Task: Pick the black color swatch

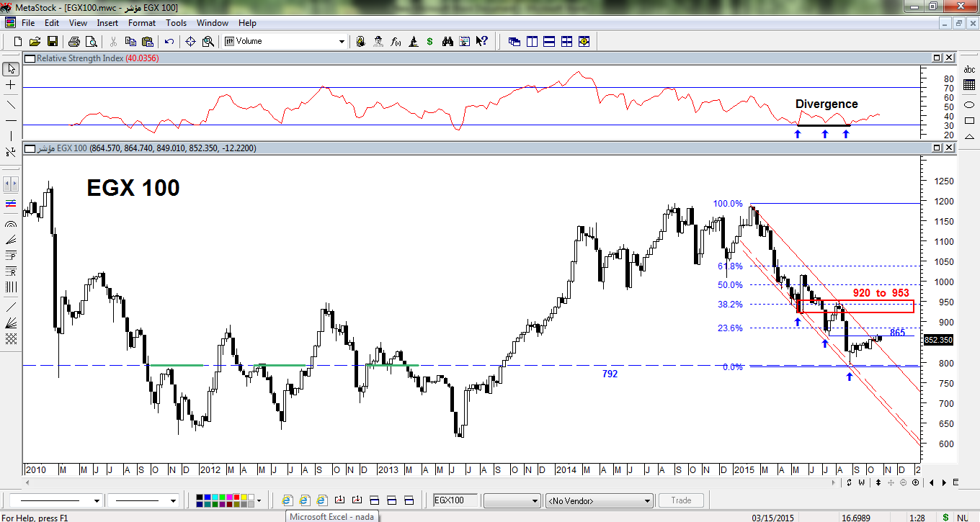Action: 198,497
